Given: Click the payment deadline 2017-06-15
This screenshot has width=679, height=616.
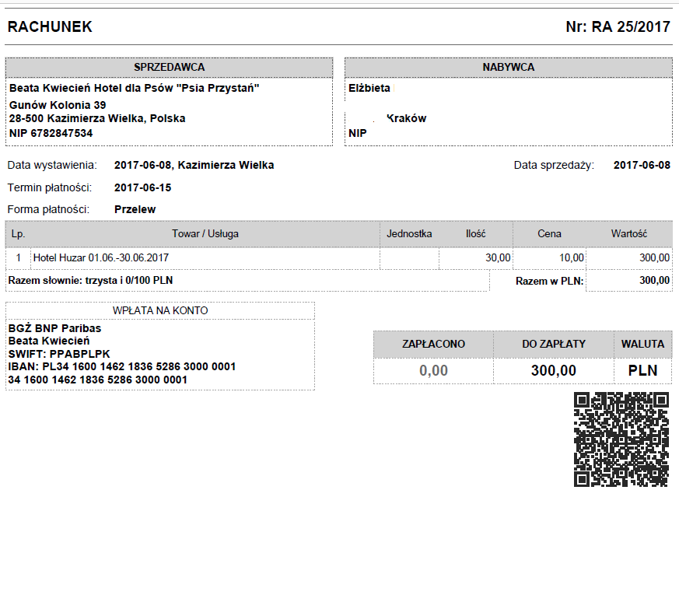Looking at the screenshot, I should (x=142, y=187).
